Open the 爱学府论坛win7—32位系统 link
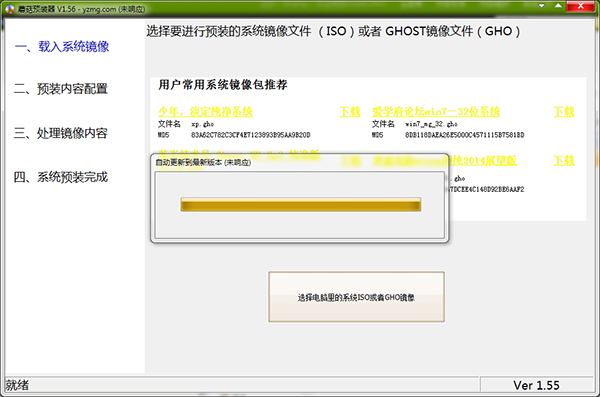This screenshot has width=600, height=397. pos(436,111)
